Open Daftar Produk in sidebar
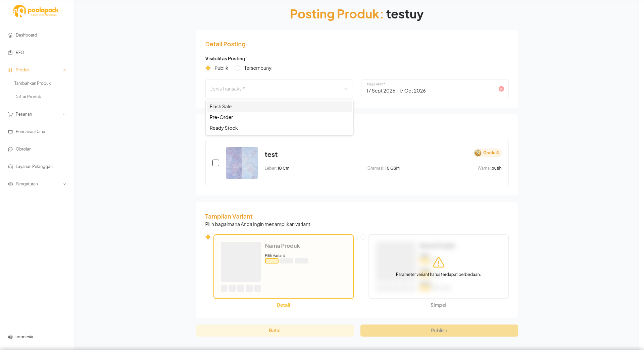This screenshot has height=350, width=644. [28, 97]
